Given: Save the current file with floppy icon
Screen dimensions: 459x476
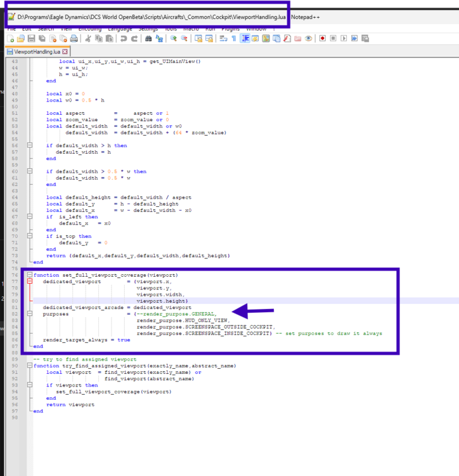Looking at the screenshot, I should pos(31,39).
